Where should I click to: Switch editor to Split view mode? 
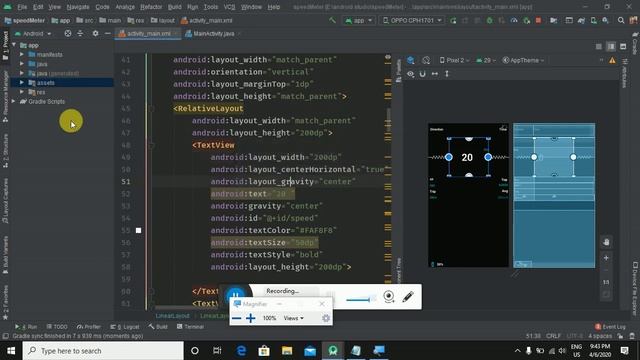(x=611, y=47)
